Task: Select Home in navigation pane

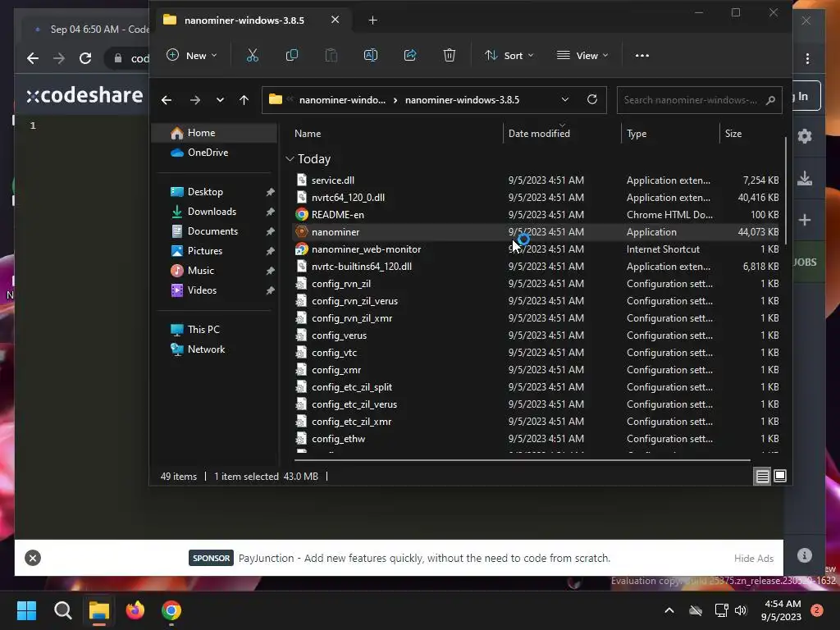Action: coord(214,133)
